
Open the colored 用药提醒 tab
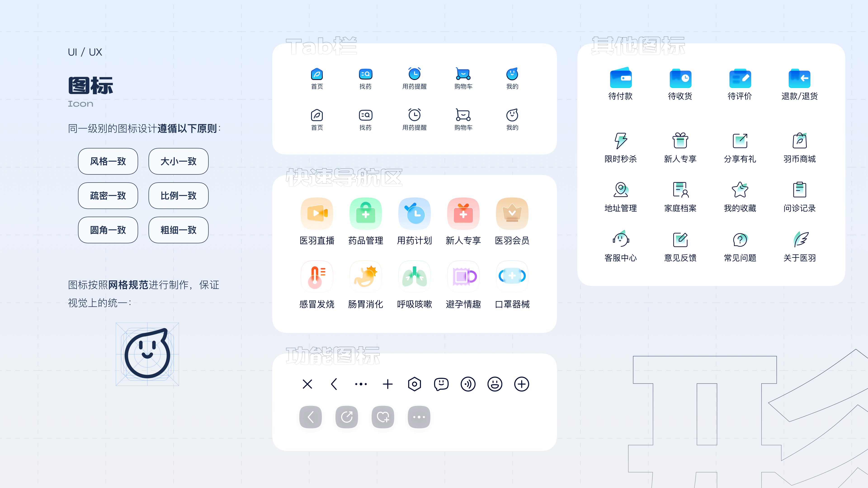point(415,74)
